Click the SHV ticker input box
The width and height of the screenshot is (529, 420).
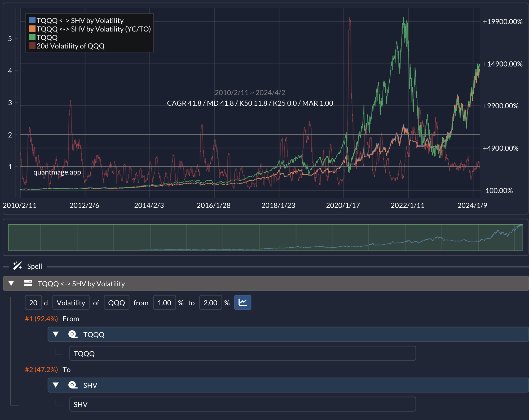click(243, 404)
